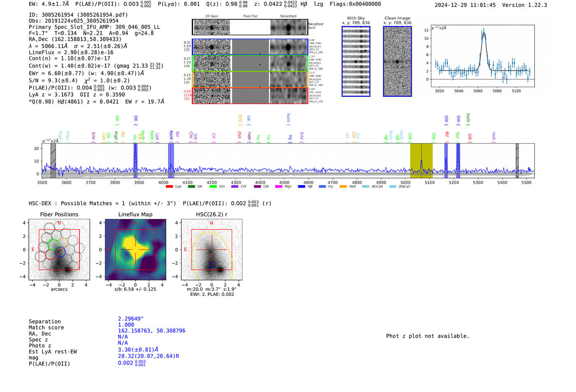576x392 pixels.
Task: Select the 2D spec in blue-bordered fiber row
Action: 212,47
